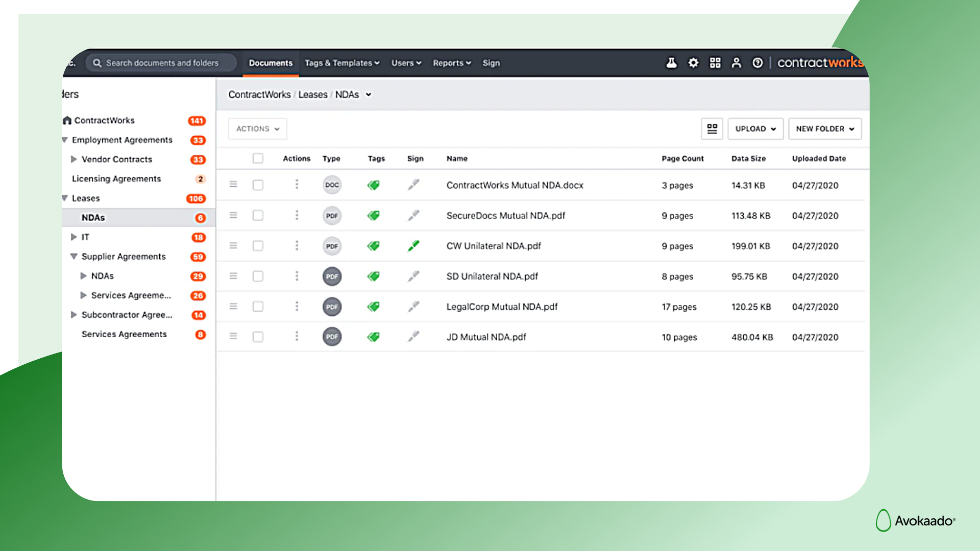The image size is (980, 551).
Task: Open actions menu for CW Unilateral NDA.pdf
Action: (297, 245)
